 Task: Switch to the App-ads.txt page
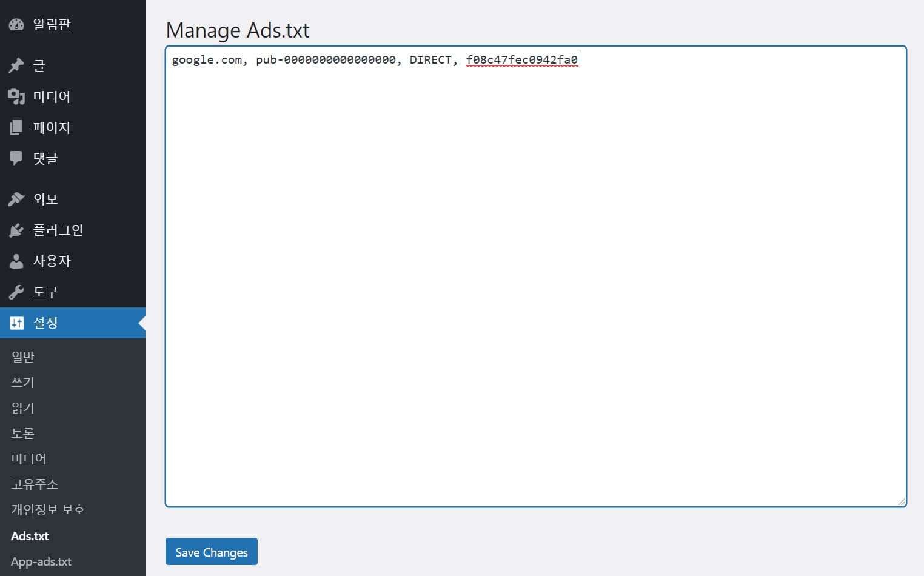click(41, 561)
